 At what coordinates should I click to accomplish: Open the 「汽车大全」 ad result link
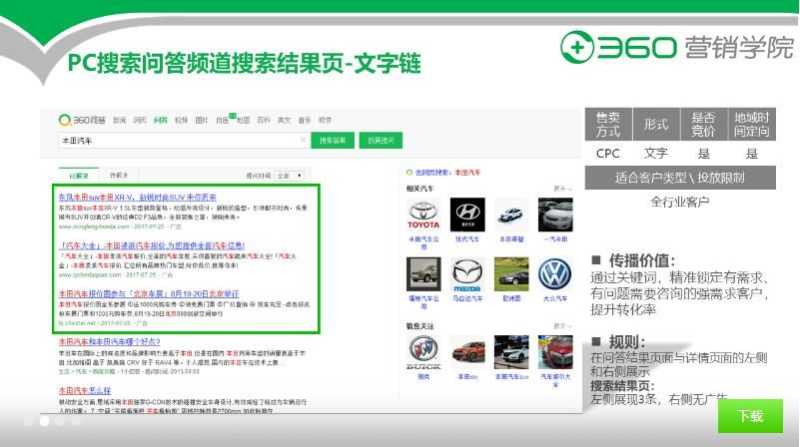152,245
